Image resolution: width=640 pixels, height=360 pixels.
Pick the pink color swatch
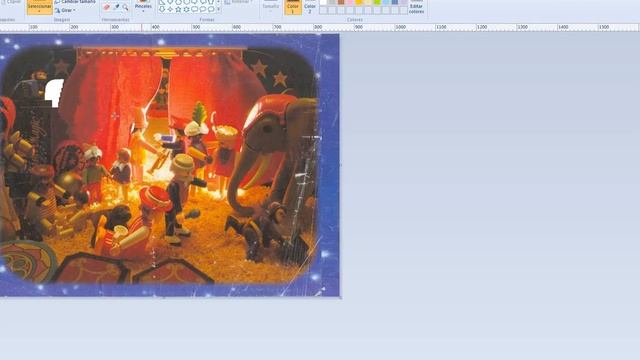coord(350,2)
